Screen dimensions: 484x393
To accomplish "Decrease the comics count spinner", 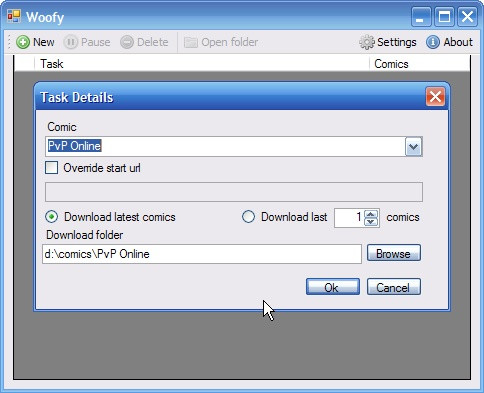I will (371, 222).
